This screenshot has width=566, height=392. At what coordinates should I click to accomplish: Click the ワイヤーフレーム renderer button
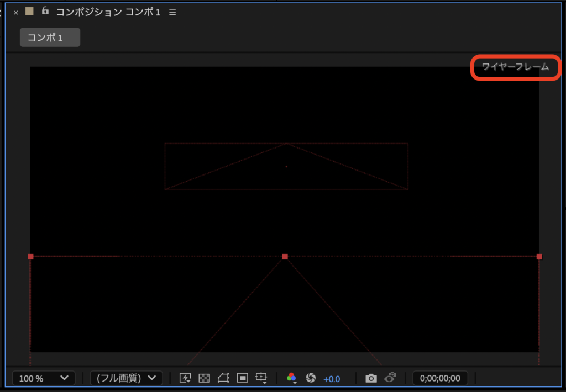515,67
